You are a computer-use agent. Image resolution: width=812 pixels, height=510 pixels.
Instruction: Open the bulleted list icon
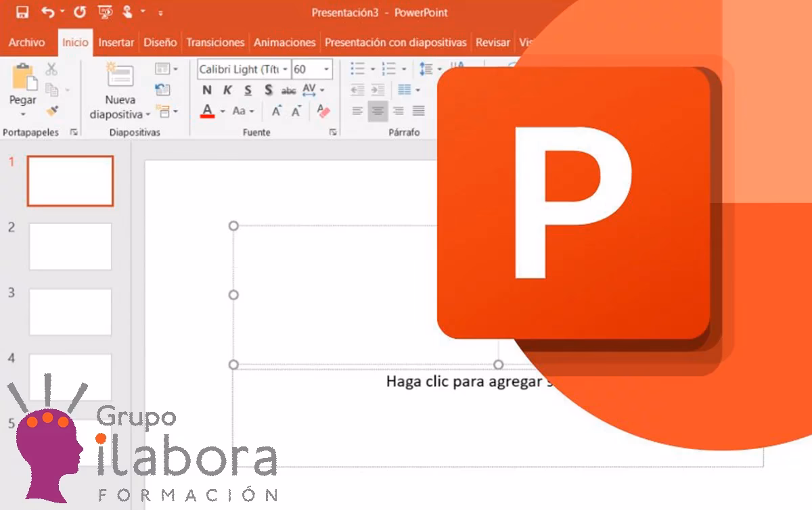click(357, 68)
